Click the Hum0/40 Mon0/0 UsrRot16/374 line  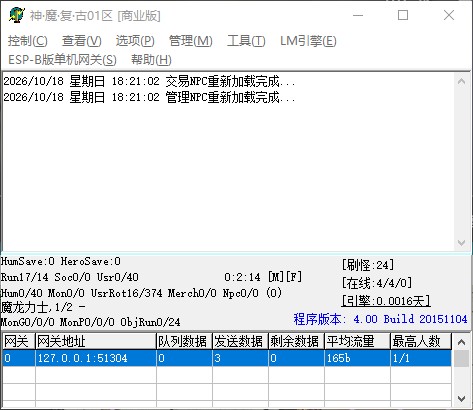(x=141, y=293)
